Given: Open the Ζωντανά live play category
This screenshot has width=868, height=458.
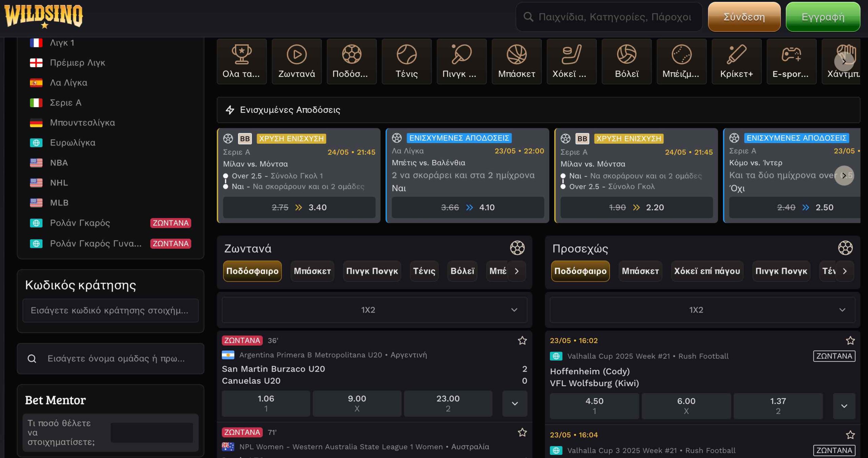Looking at the screenshot, I should pyautogui.click(x=296, y=61).
